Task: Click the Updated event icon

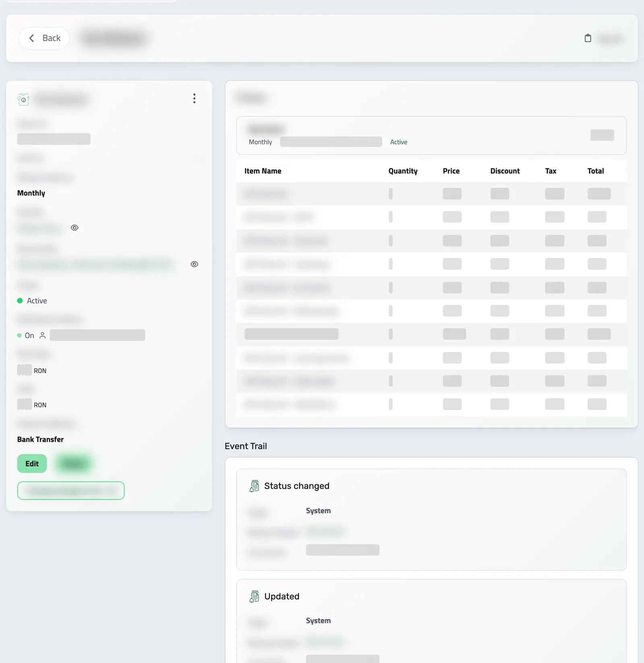Action: (x=254, y=596)
